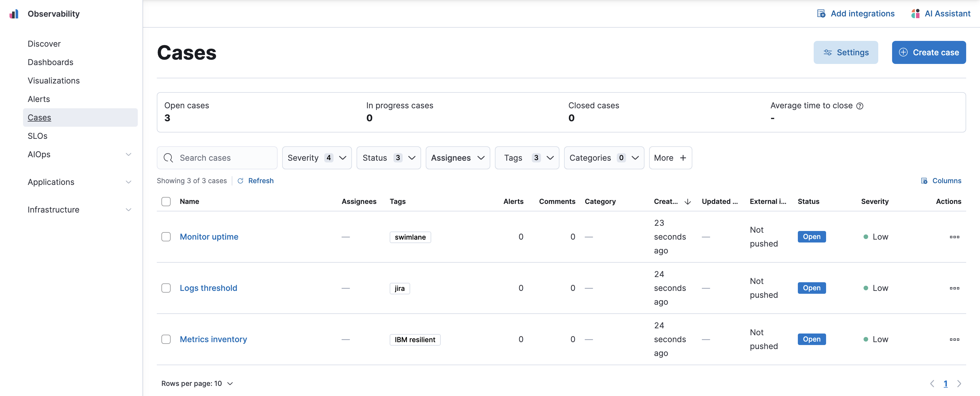
Task: Click the Logs threshold case link
Action: 209,287
